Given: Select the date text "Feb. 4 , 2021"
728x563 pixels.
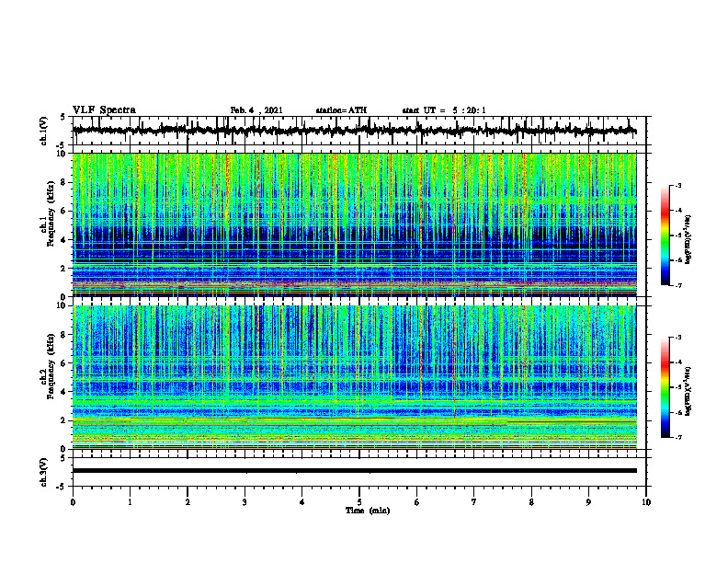Looking at the screenshot, I should pos(256,110).
